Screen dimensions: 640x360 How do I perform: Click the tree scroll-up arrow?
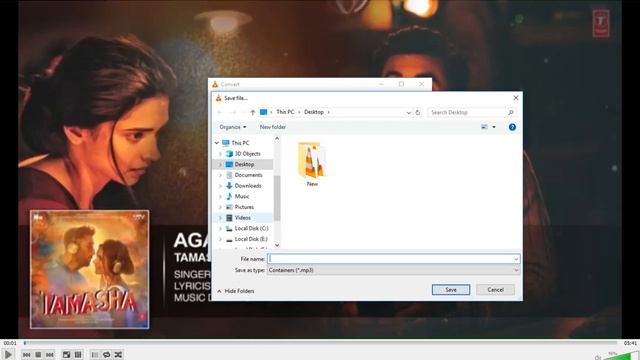click(277, 139)
